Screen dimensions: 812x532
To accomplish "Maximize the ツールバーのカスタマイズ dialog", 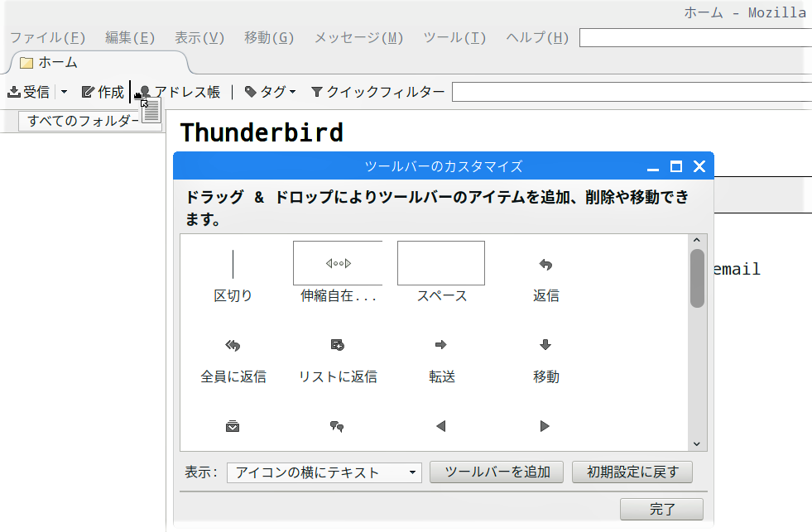I will pos(675,166).
